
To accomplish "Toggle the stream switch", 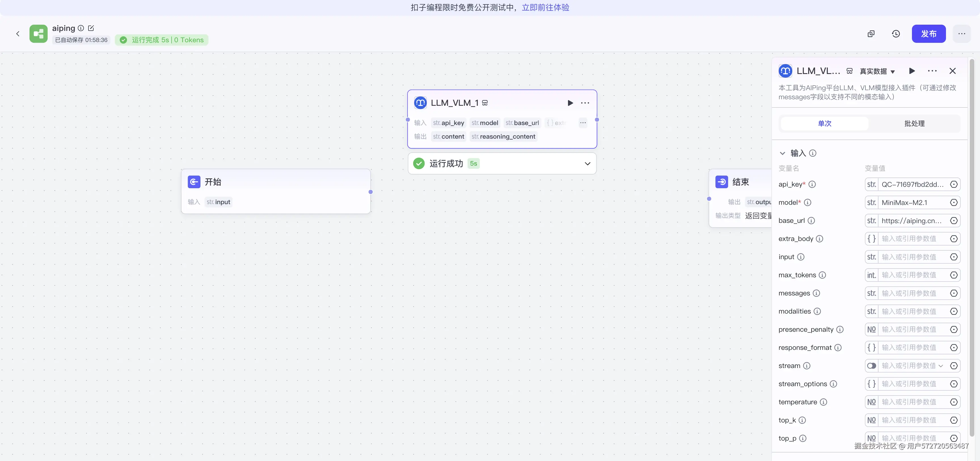I will [x=872, y=366].
